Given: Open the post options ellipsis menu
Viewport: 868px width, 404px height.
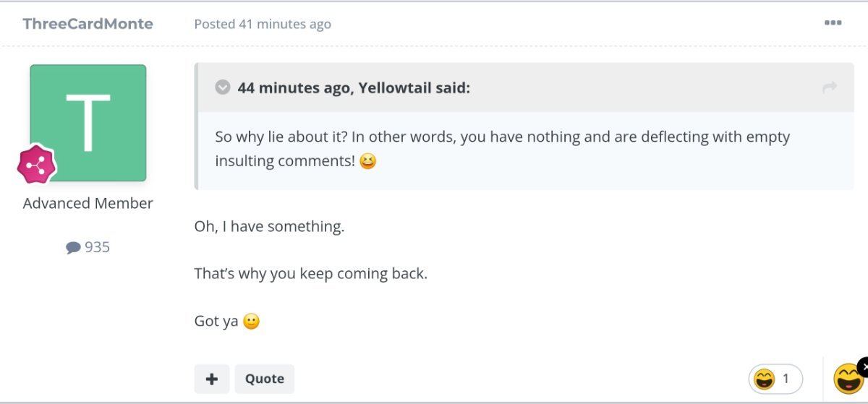Looking at the screenshot, I should (833, 23).
